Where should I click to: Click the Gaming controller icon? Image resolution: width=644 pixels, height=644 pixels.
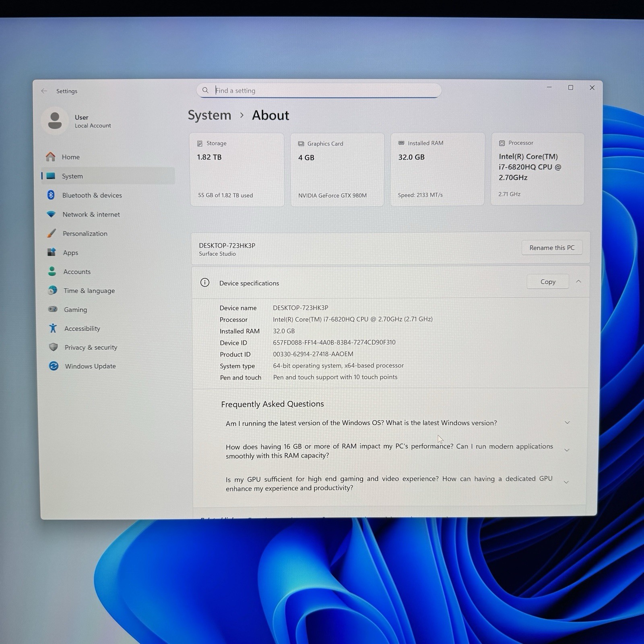point(53,309)
